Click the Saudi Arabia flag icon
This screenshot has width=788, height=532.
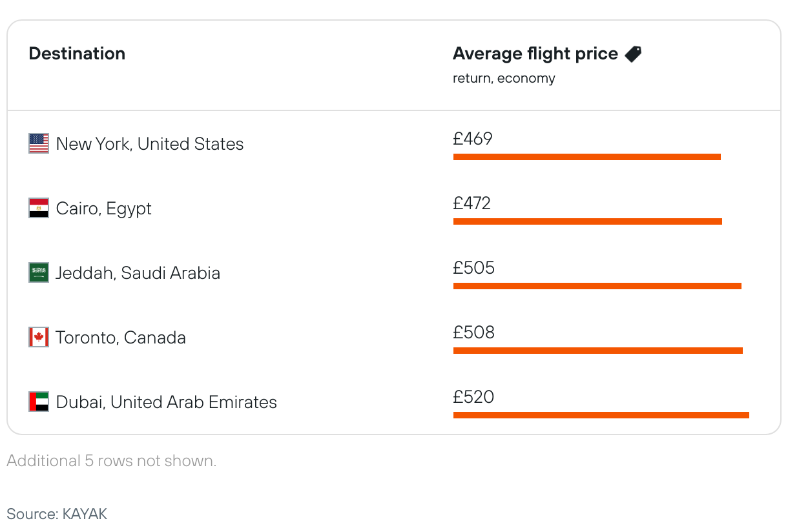(39, 272)
